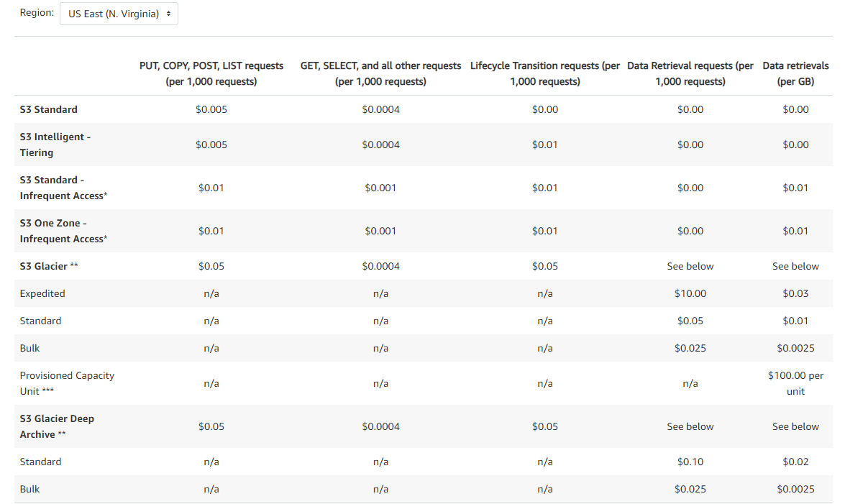The height and width of the screenshot is (504, 845).
Task: Click the "Lifecycle Transition requests" column header
Action: click(544, 73)
